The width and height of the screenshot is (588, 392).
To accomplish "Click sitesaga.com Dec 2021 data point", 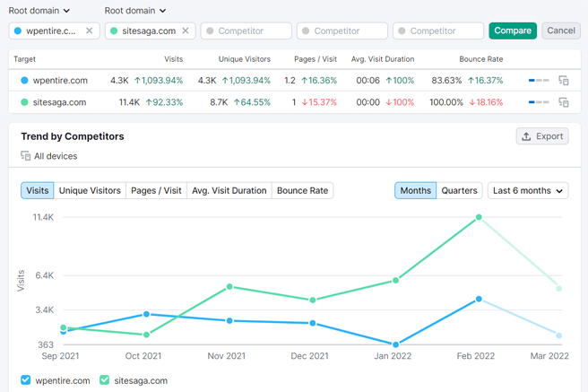I will coord(313,301).
